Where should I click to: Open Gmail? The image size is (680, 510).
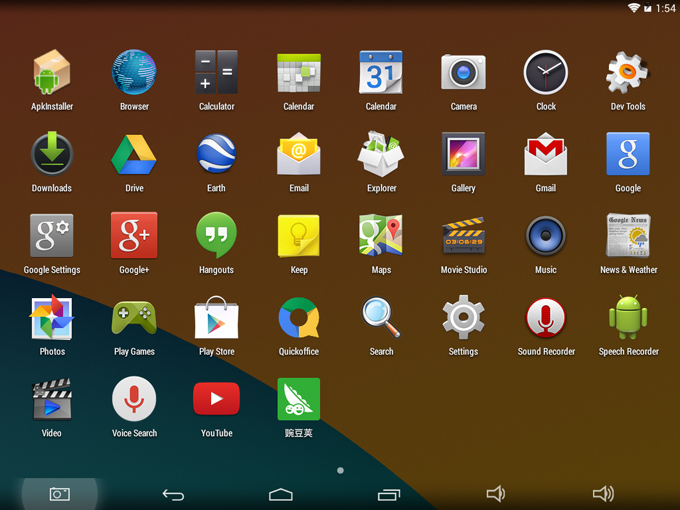coord(546,154)
